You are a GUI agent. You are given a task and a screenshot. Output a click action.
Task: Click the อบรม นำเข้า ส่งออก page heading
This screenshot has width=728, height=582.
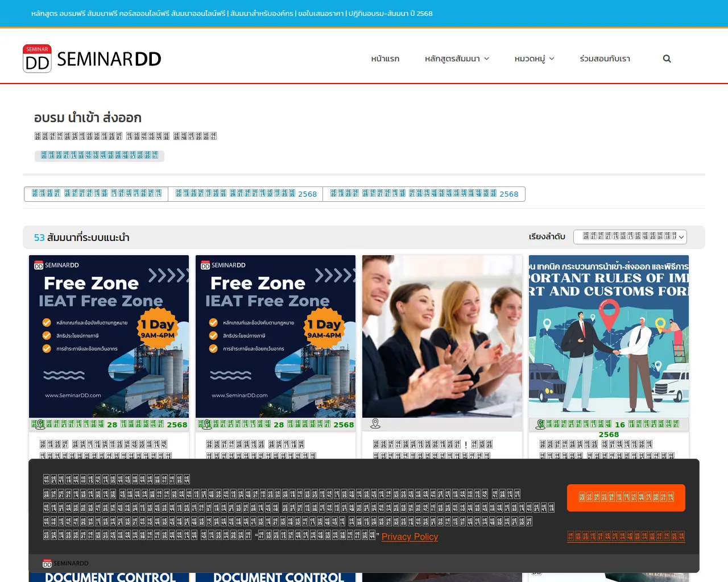(88, 118)
